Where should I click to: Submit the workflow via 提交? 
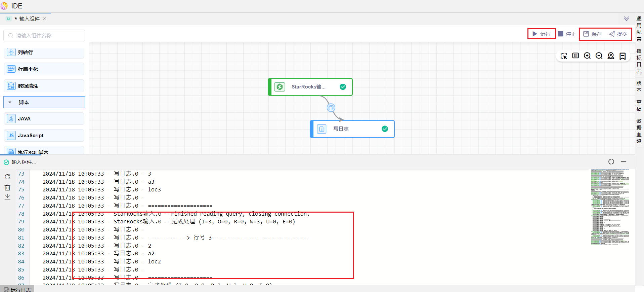tap(618, 34)
